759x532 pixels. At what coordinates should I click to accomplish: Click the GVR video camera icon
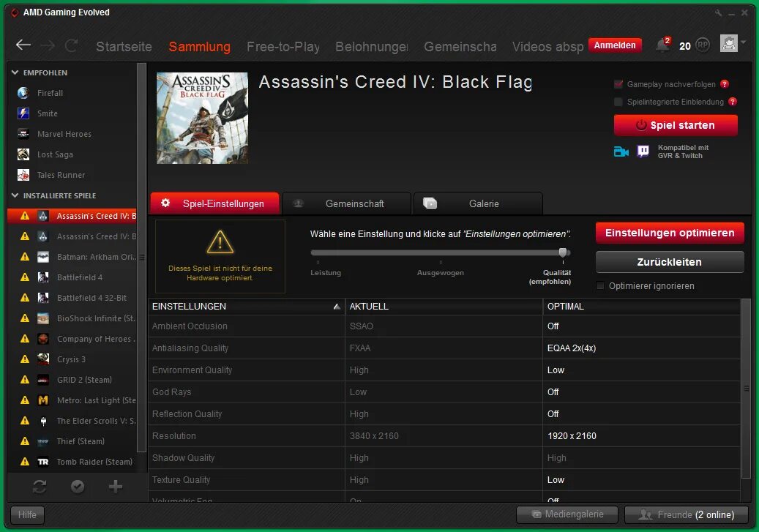pyautogui.click(x=621, y=151)
